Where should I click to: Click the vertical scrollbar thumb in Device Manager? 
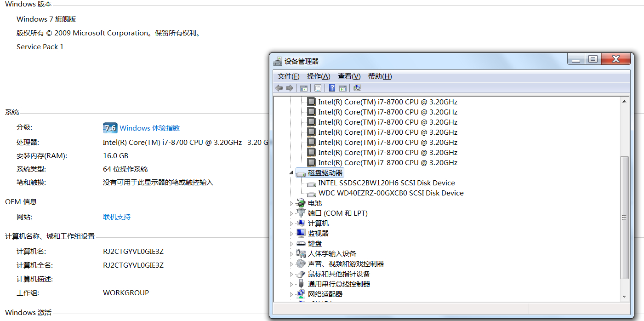[624, 218]
